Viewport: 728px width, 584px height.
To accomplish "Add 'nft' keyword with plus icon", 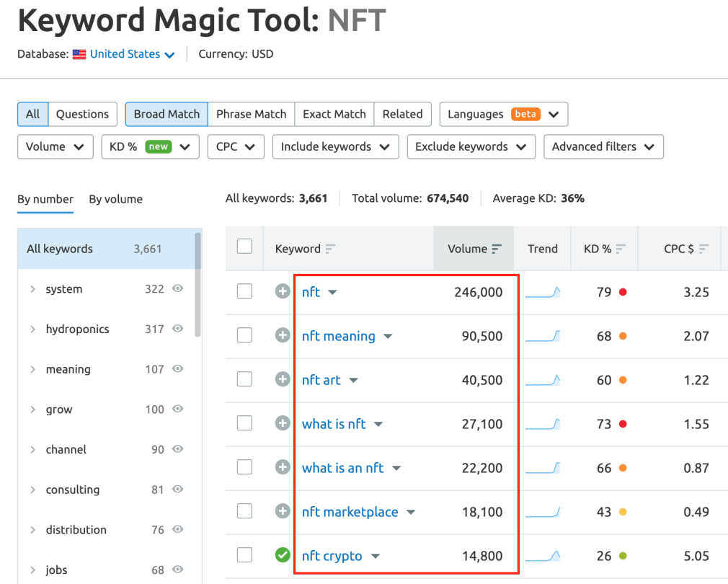I will click(283, 291).
